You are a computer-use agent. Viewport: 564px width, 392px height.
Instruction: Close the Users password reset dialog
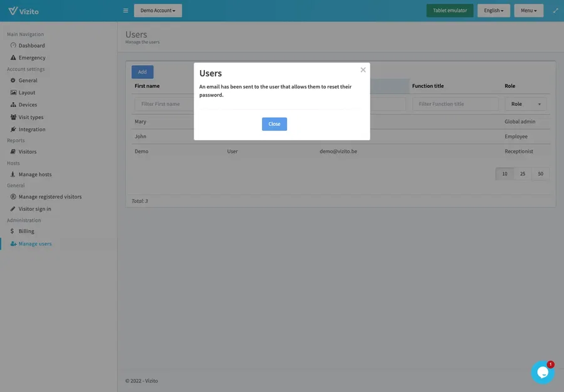274,123
